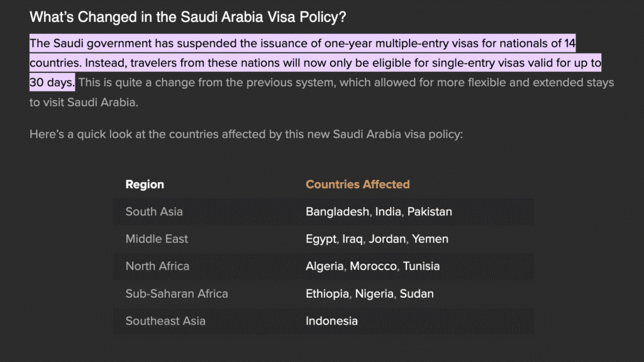This screenshot has height=362, width=644.
Task: Click the 'Countries Affected' column header
Action: coord(357,184)
